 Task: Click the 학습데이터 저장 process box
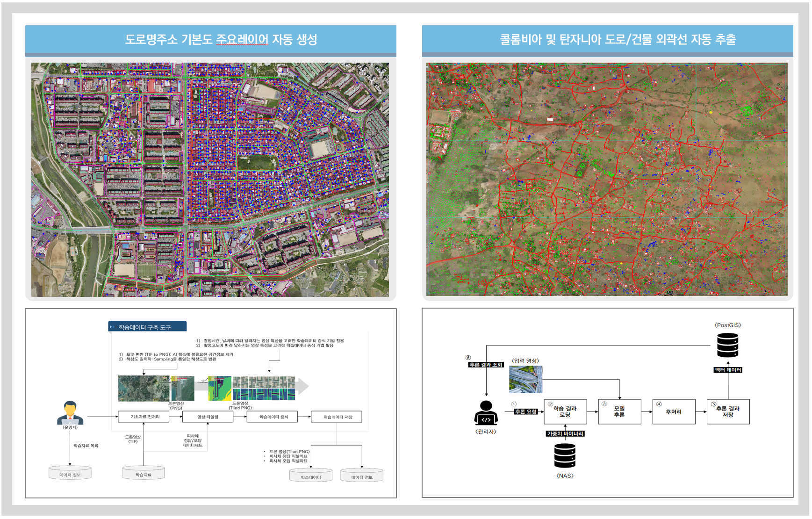337,417
